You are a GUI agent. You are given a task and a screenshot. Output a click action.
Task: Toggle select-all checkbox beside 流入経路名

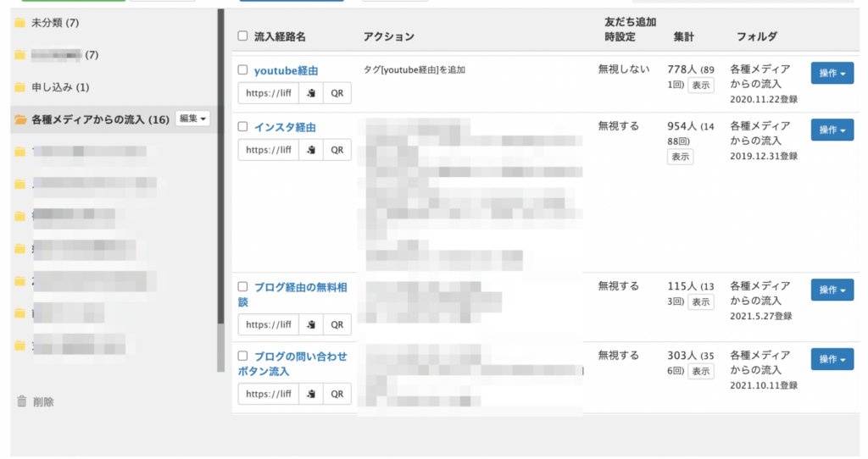243,36
